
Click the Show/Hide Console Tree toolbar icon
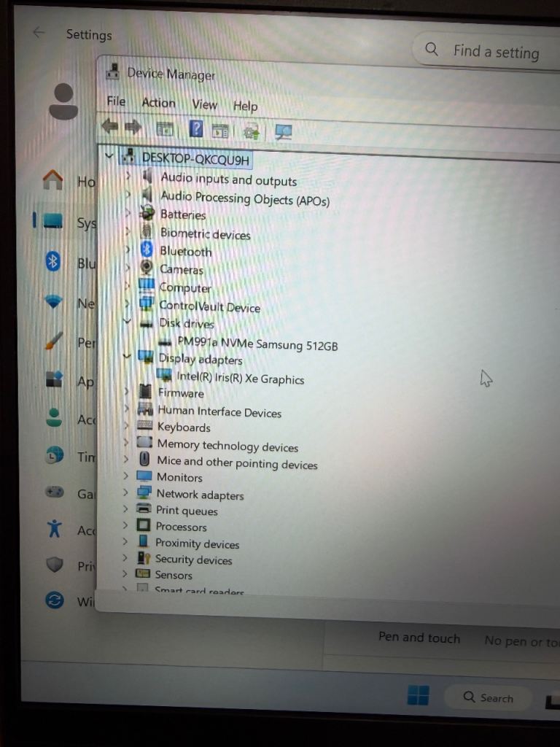tap(166, 129)
